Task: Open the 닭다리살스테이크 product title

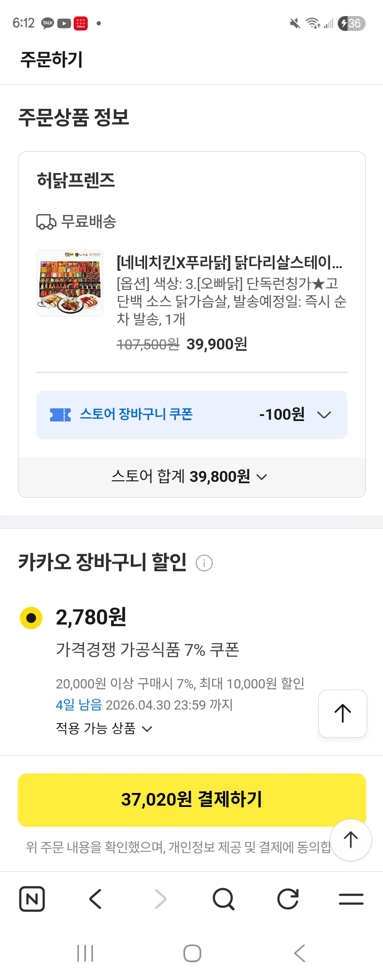Action: point(229,262)
